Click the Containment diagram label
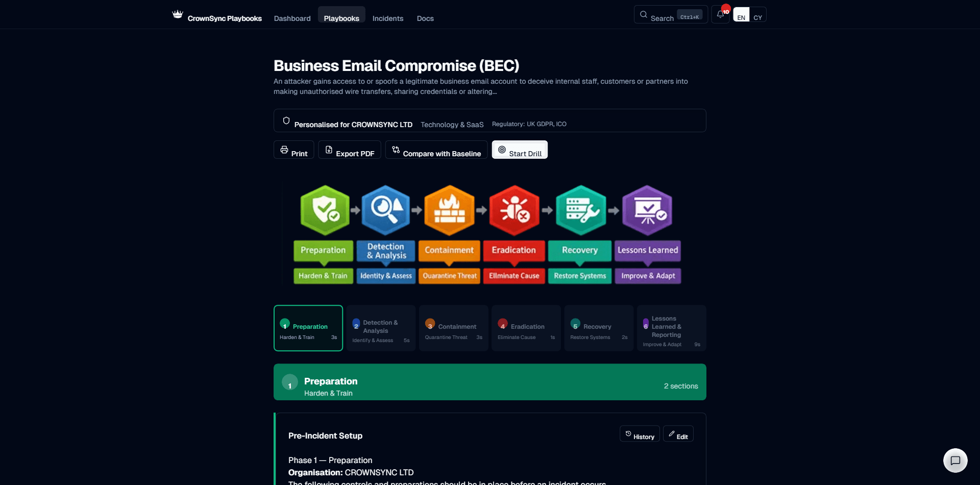Viewport: 980px width, 485px height. tap(449, 251)
